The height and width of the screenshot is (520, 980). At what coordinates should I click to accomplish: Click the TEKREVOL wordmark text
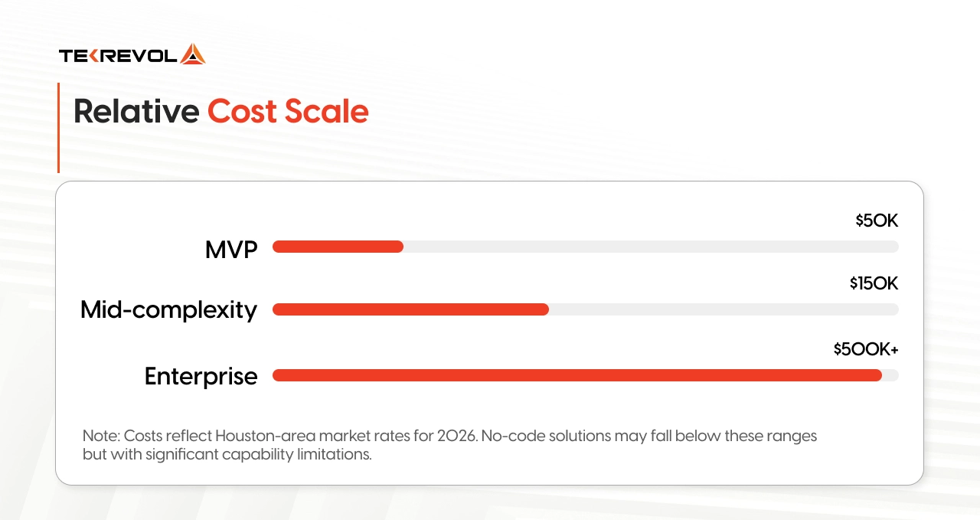tap(119, 55)
